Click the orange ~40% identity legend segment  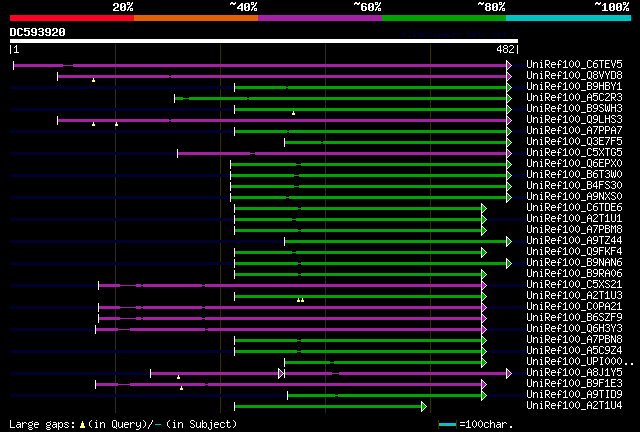point(196,18)
